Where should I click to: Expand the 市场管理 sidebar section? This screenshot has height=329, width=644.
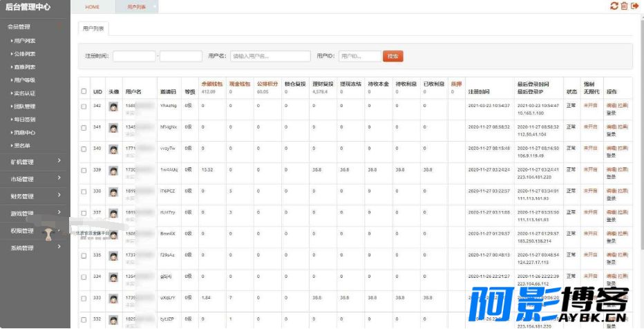click(33, 179)
